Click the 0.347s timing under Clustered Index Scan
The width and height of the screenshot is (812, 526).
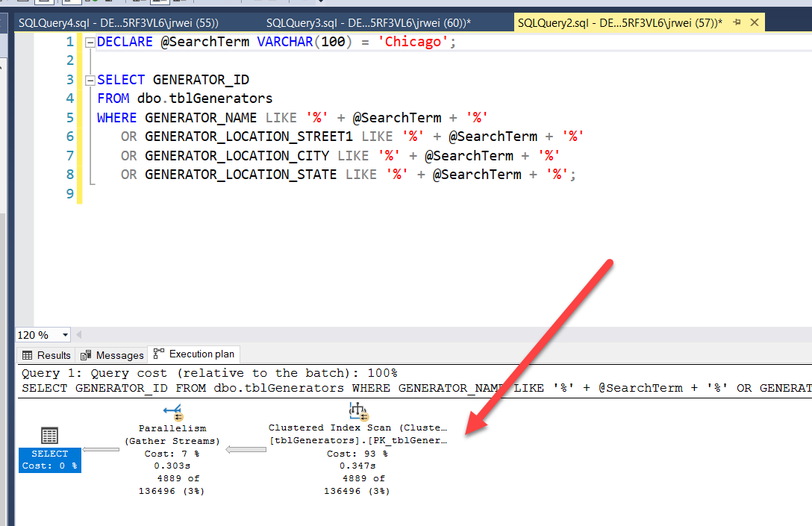pyautogui.click(x=357, y=466)
